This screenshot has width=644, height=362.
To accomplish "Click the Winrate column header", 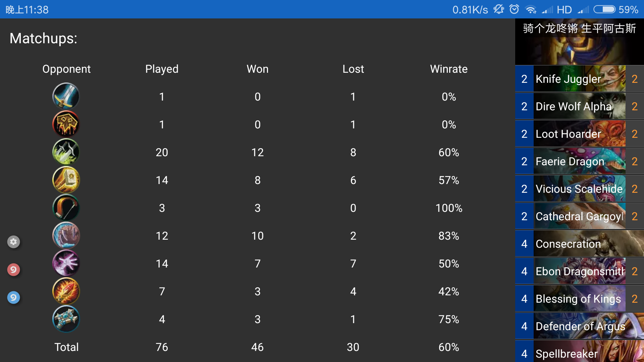I will click(x=448, y=69).
